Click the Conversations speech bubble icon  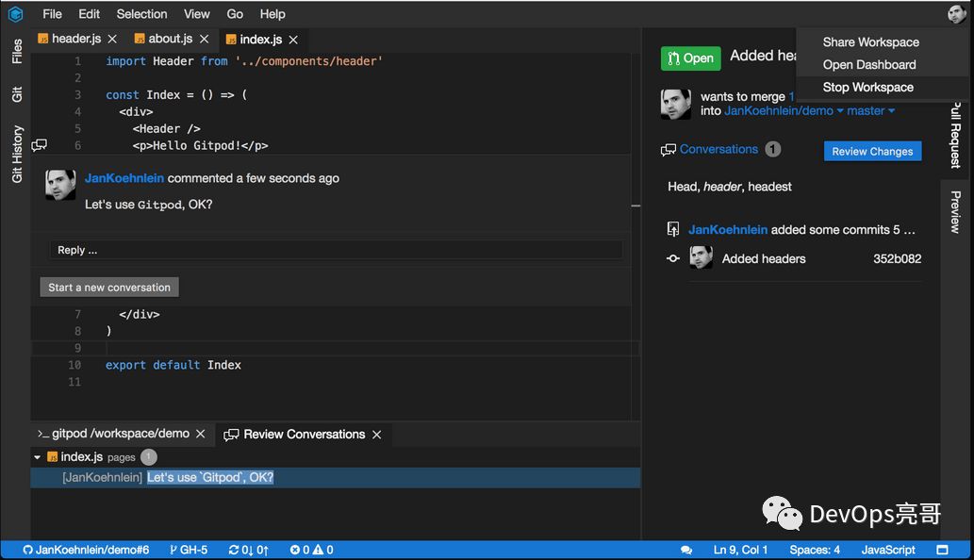[669, 150]
